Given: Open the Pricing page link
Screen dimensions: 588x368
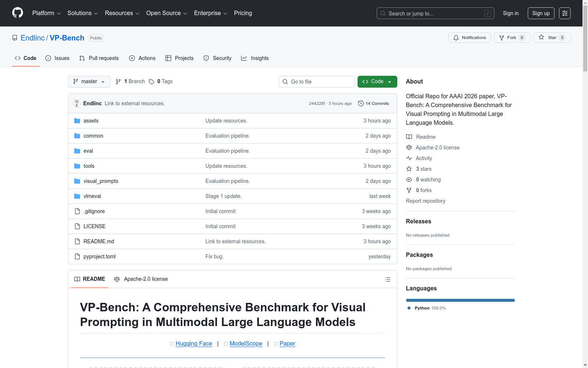Looking at the screenshot, I should click(243, 13).
